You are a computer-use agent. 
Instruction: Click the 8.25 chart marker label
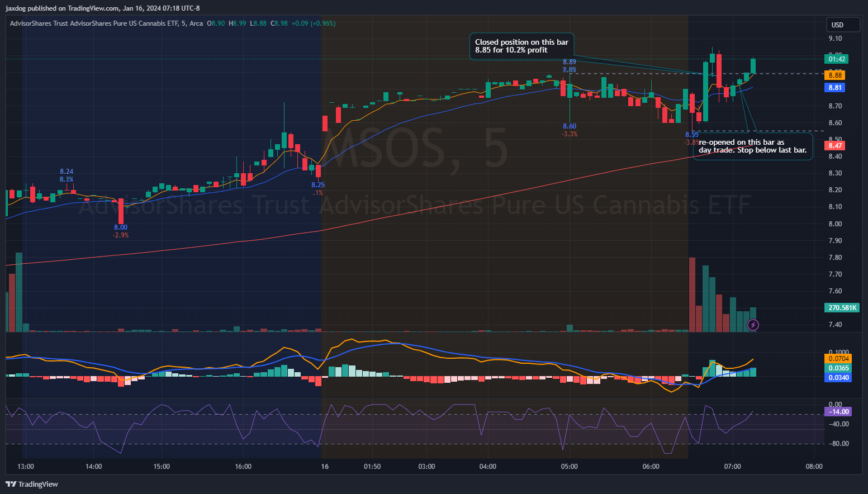coord(317,185)
